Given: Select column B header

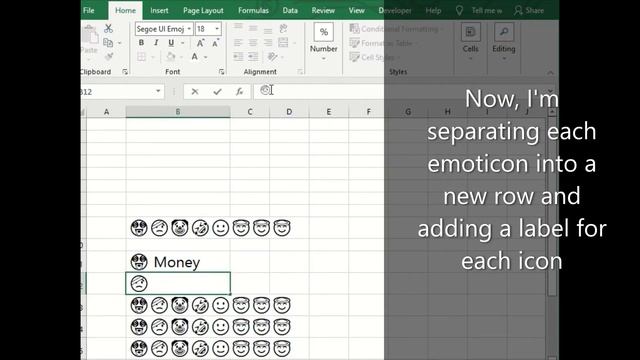Looking at the screenshot, I should click(x=178, y=112).
